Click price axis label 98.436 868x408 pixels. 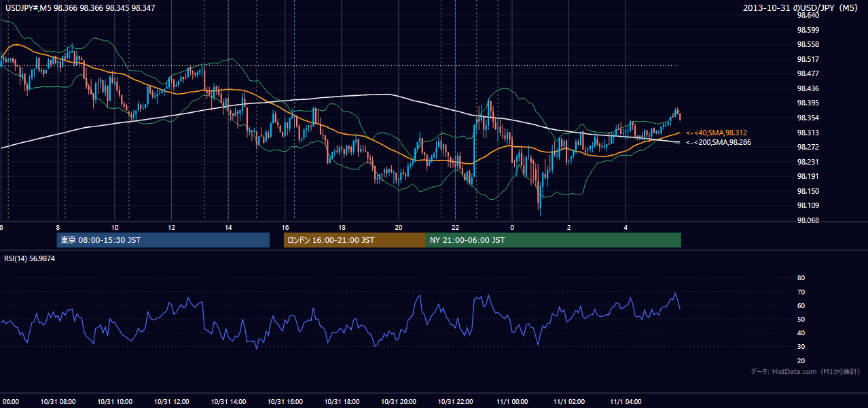pos(808,88)
